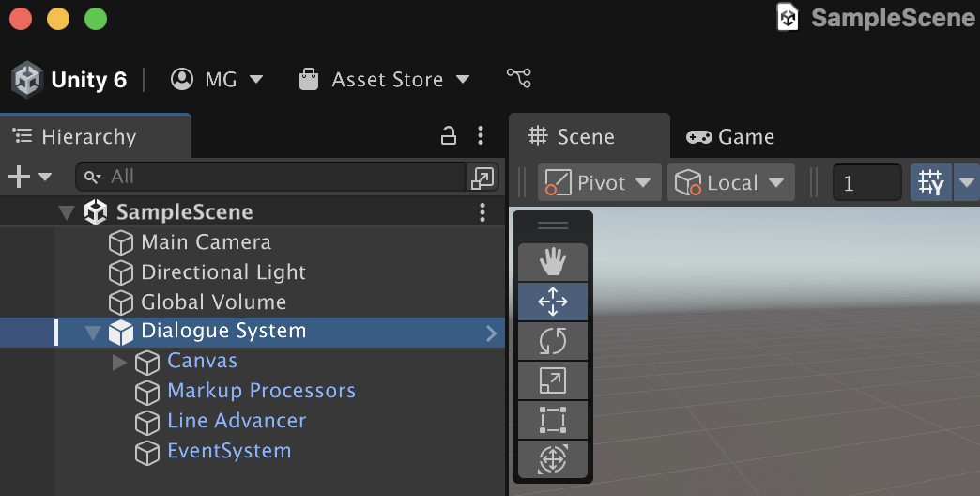This screenshot has height=496, width=980.
Task: Toggle grid snapping Y button
Action: coord(930,182)
